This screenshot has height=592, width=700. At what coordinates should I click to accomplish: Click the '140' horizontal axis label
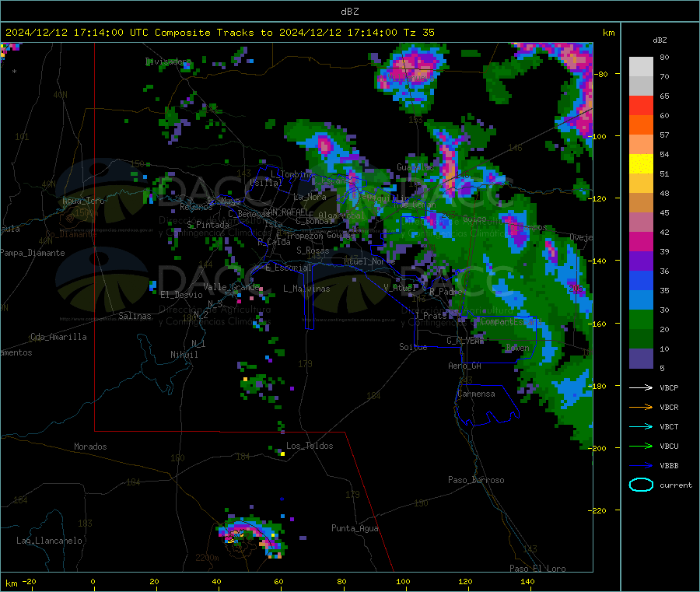coord(527,581)
